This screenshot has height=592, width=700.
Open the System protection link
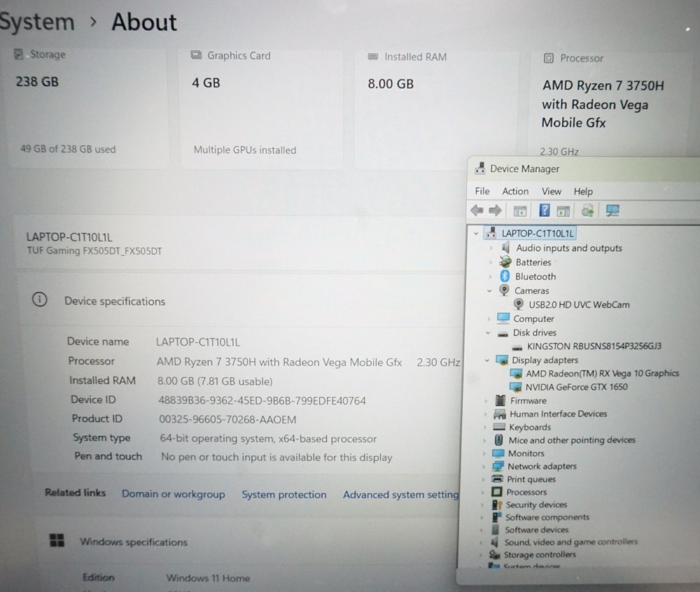(x=284, y=494)
